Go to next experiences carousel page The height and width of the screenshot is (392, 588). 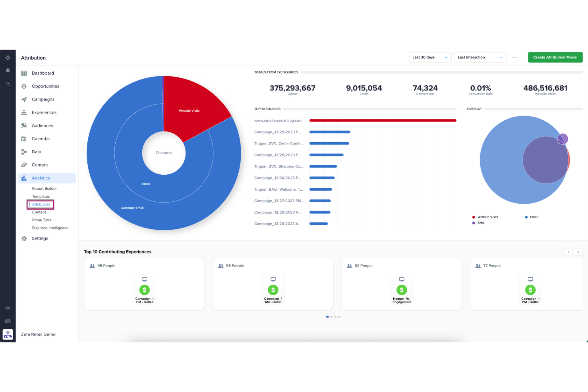[578, 252]
